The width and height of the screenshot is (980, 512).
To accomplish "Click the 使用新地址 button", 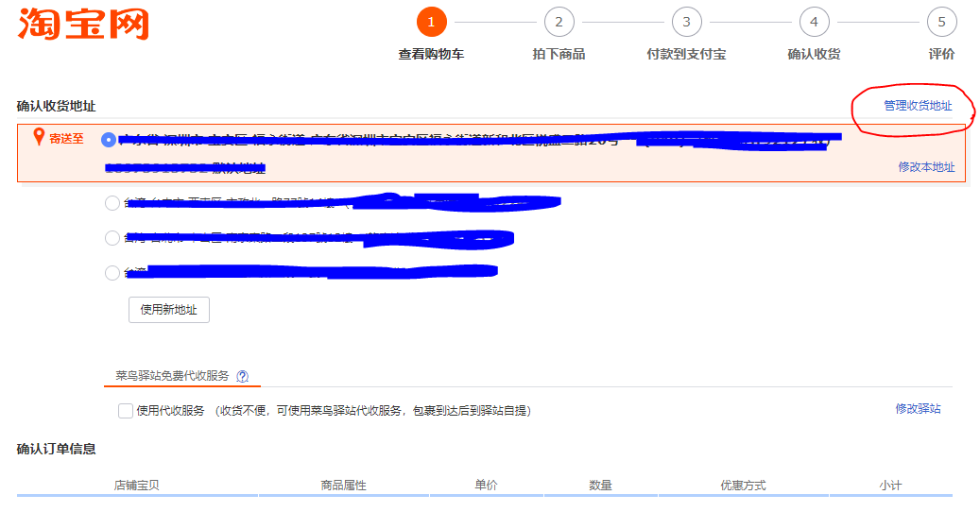I will (169, 310).
